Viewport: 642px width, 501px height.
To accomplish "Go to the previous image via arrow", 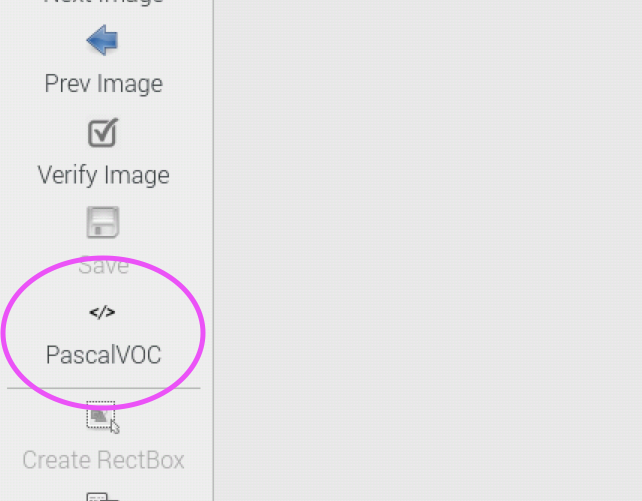I will pyautogui.click(x=103, y=40).
